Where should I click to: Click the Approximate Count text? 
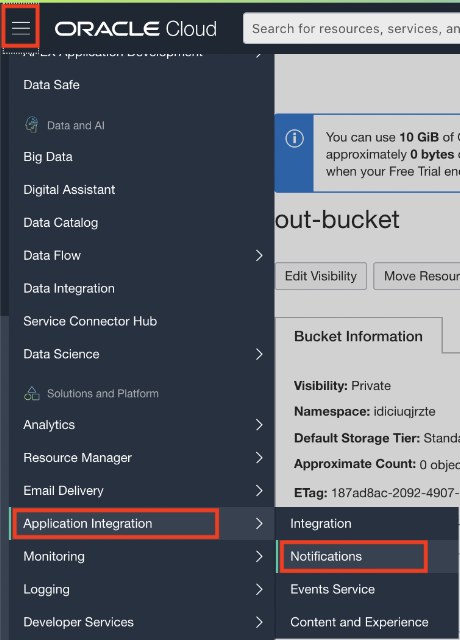tap(376, 464)
